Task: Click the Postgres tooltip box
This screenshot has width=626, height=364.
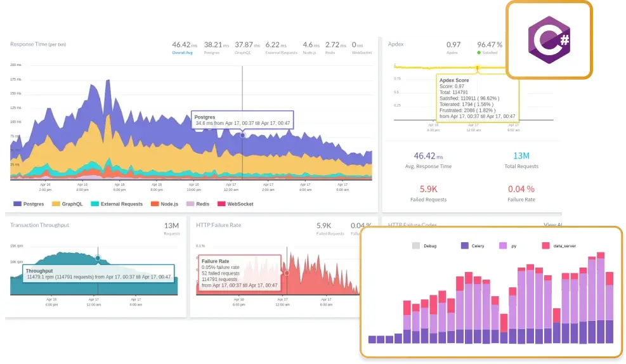Action: pos(242,120)
